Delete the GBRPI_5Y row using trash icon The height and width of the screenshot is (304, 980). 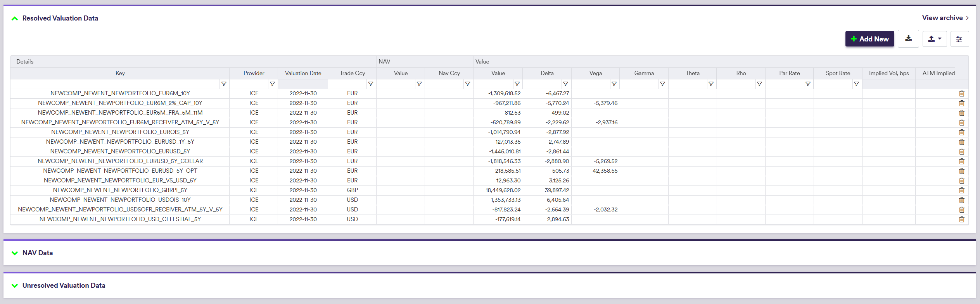tap(961, 190)
